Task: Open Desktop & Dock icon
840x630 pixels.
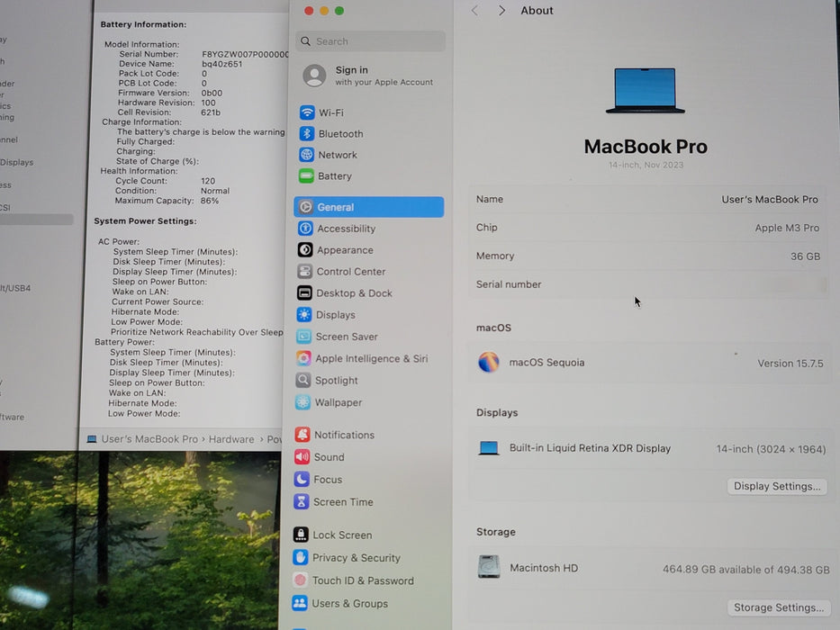Action: (x=304, y=293)
